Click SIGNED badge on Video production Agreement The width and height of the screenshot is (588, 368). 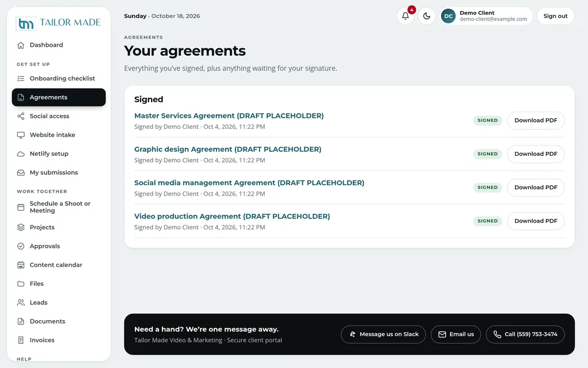coord(488,221)
